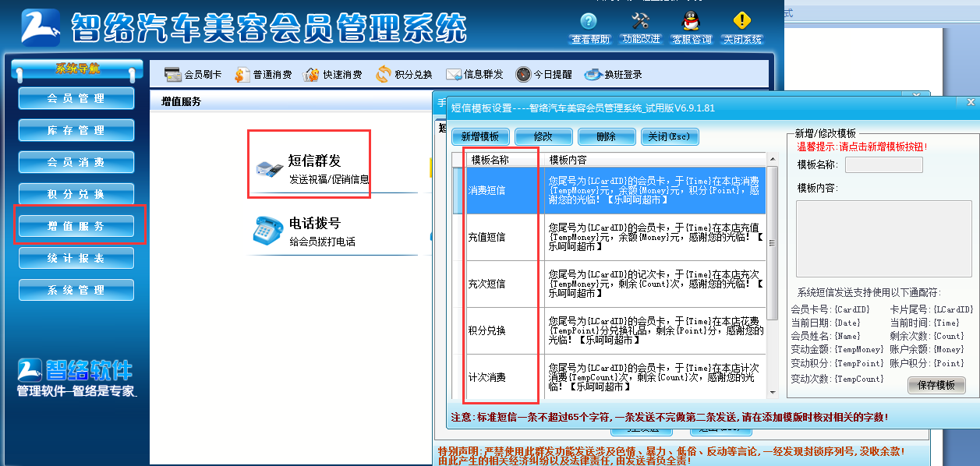
Task: Click the 查看帮助 help icon
Action: coord(590,28)
